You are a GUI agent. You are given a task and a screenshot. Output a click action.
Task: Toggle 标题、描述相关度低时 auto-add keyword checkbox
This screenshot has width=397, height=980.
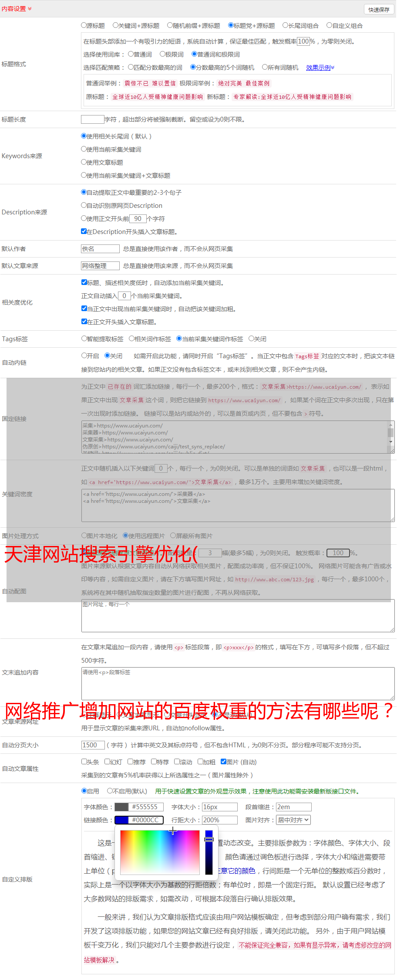tap(84, 282)
